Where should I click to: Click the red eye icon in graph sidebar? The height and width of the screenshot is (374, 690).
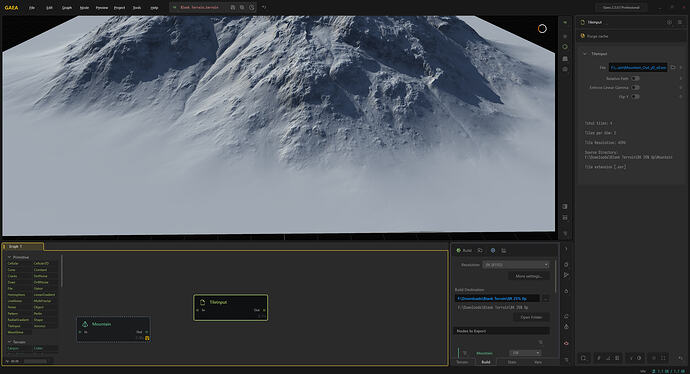pyautogui.click(x=566, y=343)
